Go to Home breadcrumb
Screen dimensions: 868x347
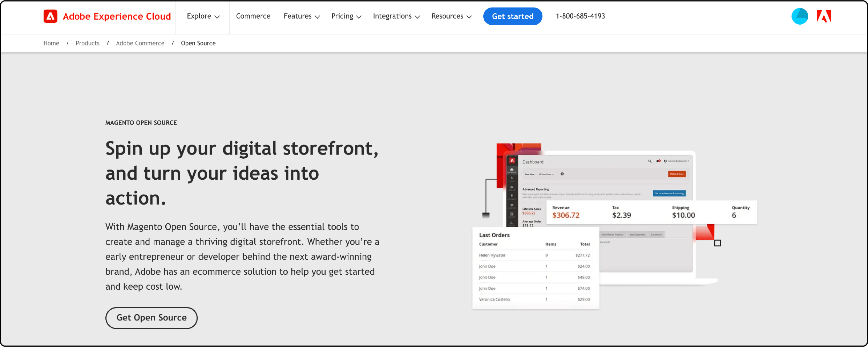(51, 43)
